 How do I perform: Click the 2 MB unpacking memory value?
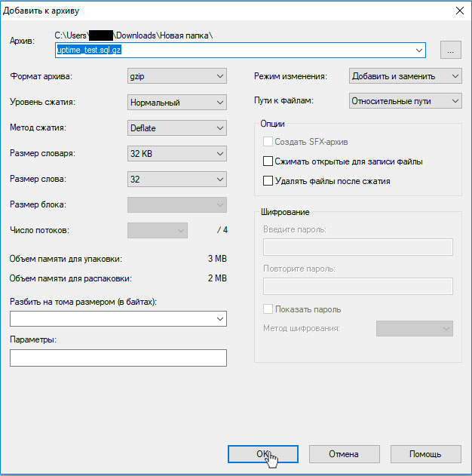(x=217, y=278)
